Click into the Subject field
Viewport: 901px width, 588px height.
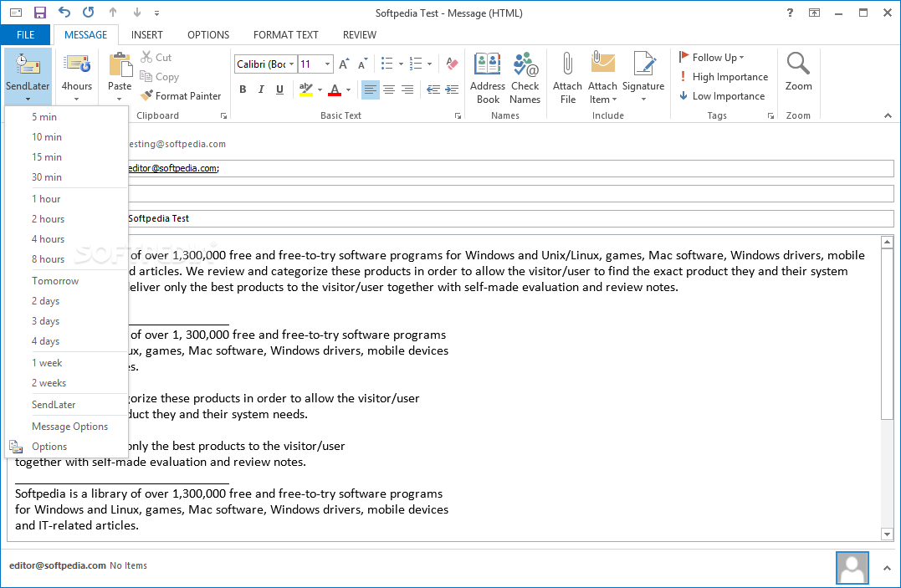pos(510,218)
